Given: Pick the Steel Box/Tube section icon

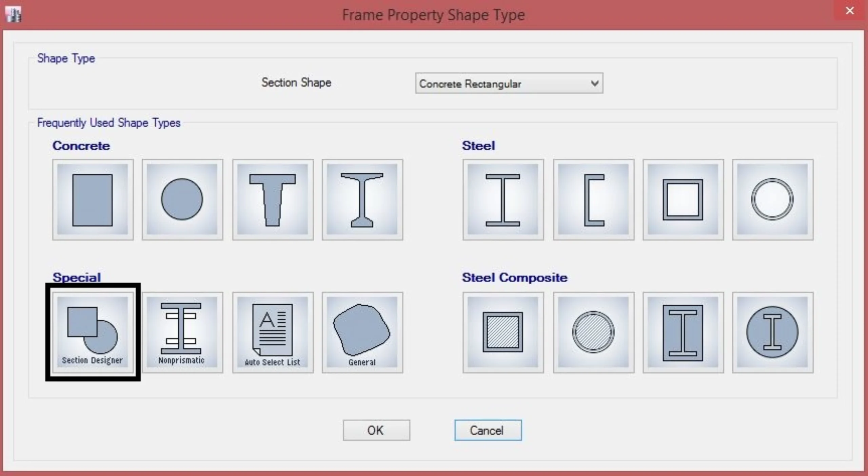Looking at the screenshot, I should point(683,199).
